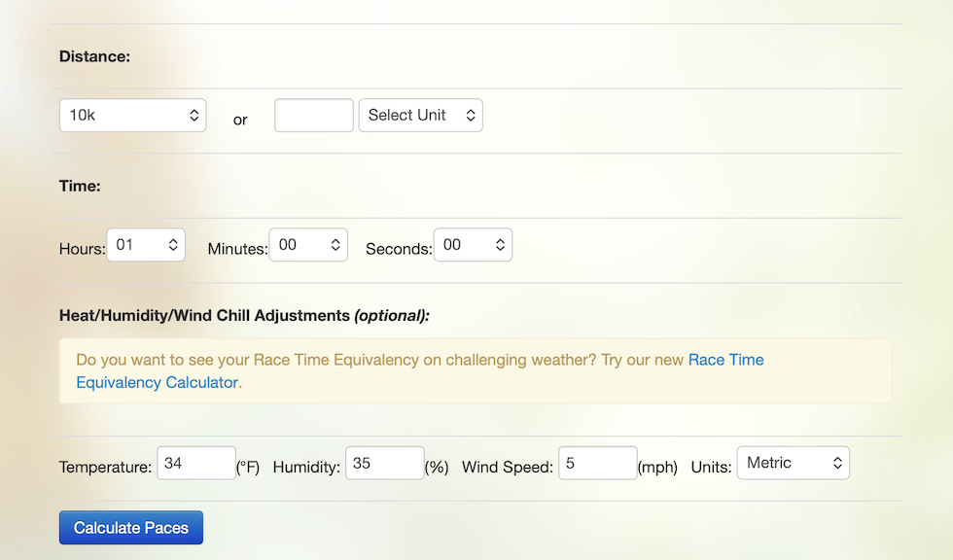This screenshot has width=953, height=560.
Task: Click the Temperature: label
Action: pyautogui.click(x=105, y=467)
